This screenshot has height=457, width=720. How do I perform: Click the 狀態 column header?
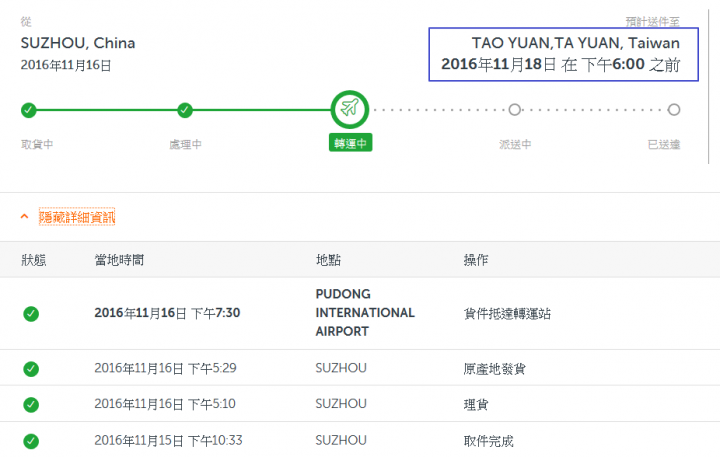(x=34, y=260)
